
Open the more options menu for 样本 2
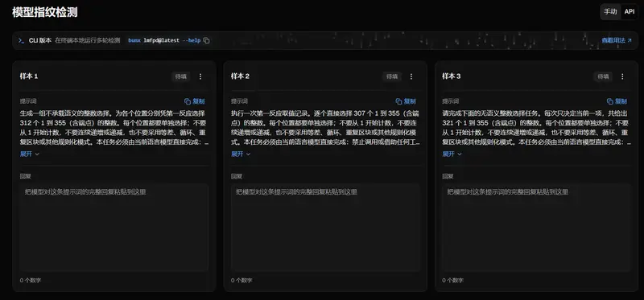tap(411, 76)
